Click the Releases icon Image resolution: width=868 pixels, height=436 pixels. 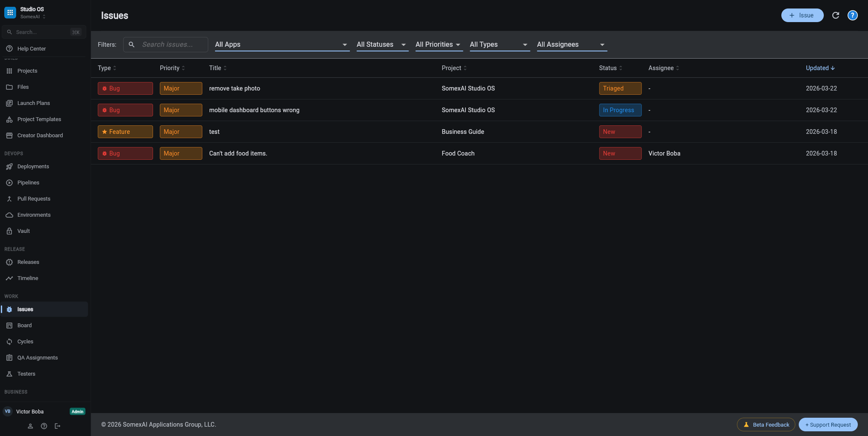pyautogui.click(x=9, y=262)
